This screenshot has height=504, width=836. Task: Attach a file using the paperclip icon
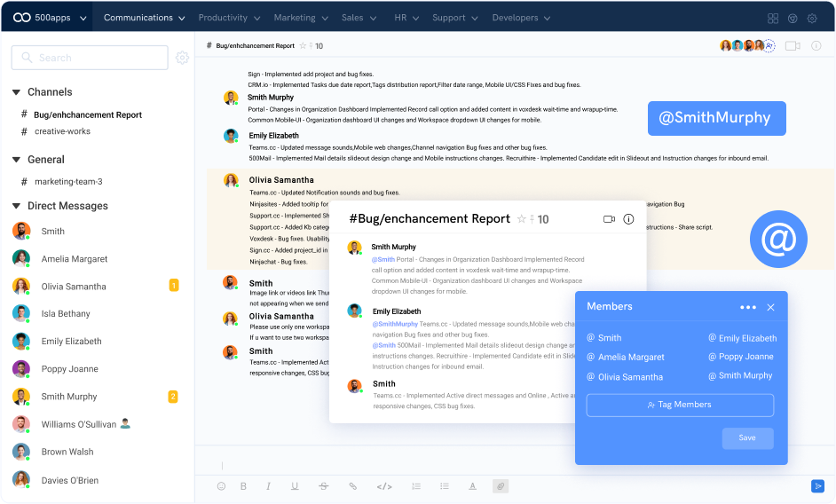501,486
